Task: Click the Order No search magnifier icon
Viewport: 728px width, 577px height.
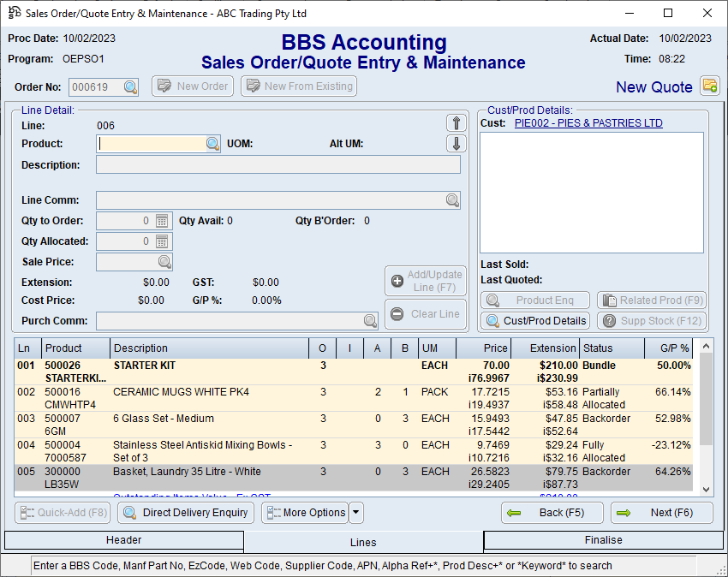Action: click(x=130, y=86)
